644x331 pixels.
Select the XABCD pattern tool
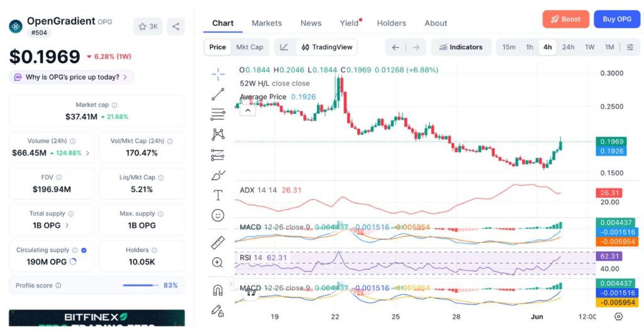click(x=218, y=134)
